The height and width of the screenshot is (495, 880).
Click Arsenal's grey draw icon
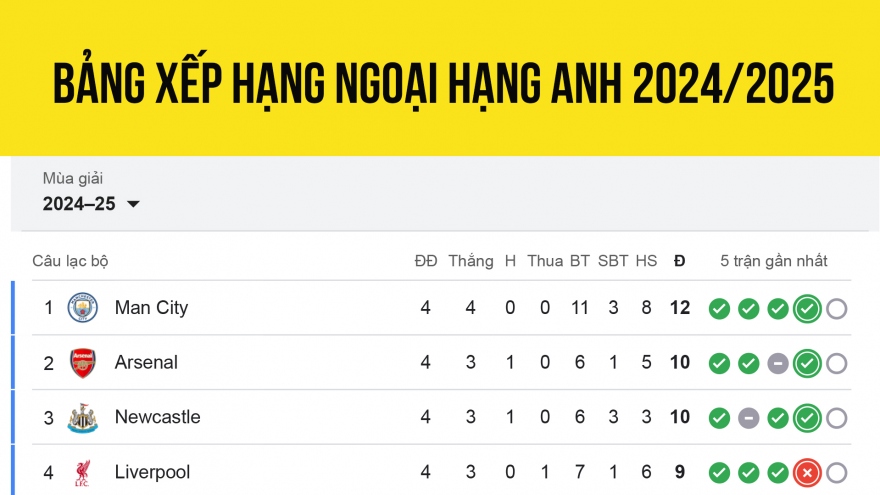pyautogui.click(x=778, y=363)
